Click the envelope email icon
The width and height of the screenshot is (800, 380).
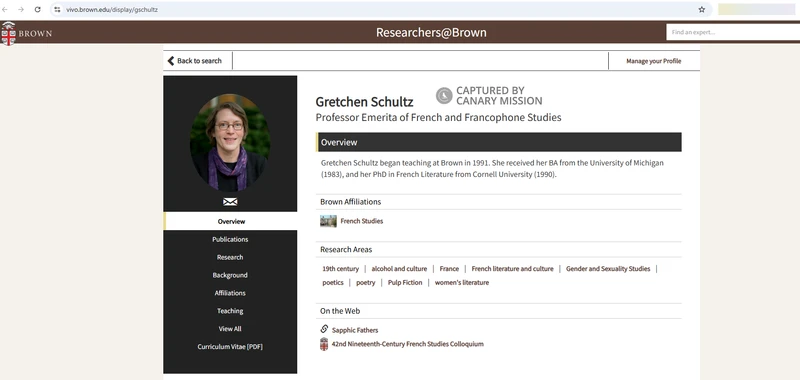pyautogui.click(x=230, y=201)
